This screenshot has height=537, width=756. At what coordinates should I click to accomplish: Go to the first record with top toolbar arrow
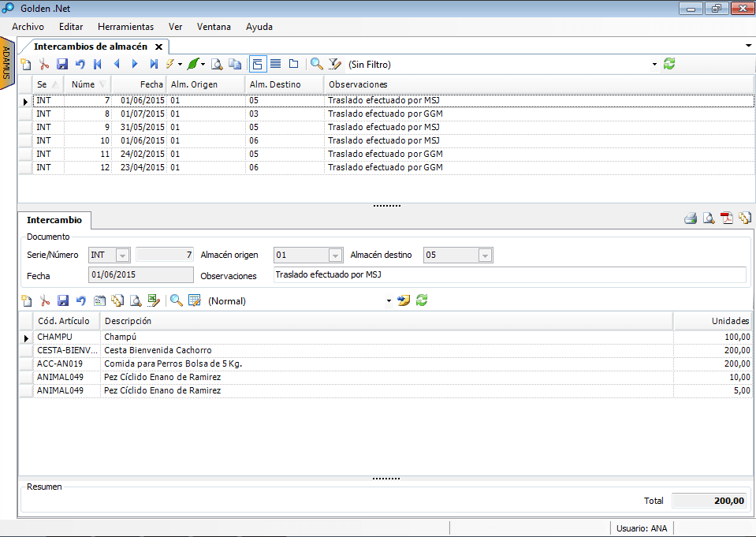pyautogui.click(x=98, y=64)
